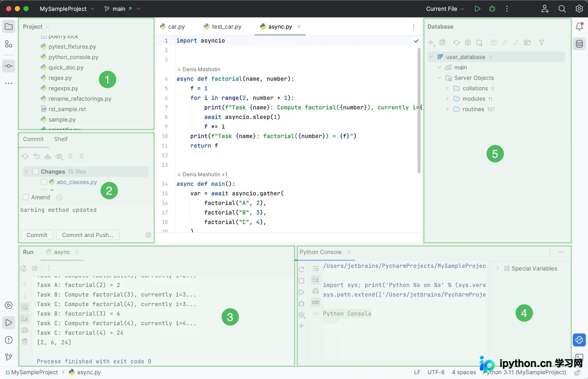Open Search Everywhere magnifier icon
The width and height of the screenshot is (588, 379).
[562, 9]
